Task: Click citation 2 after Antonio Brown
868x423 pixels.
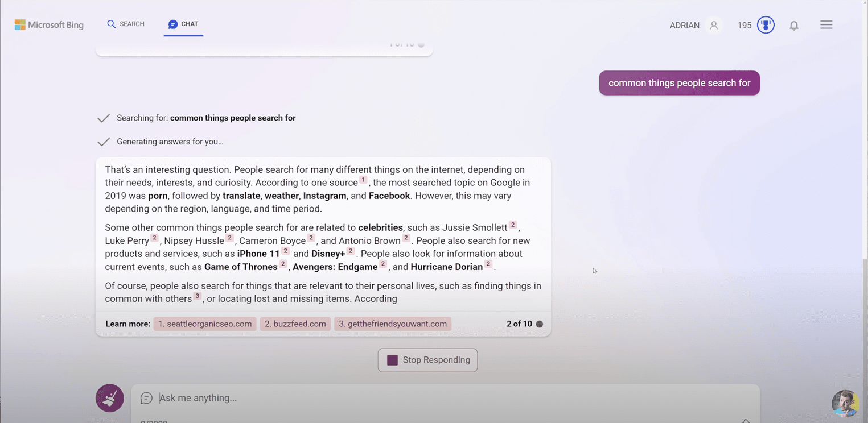Action: point(406,238)
